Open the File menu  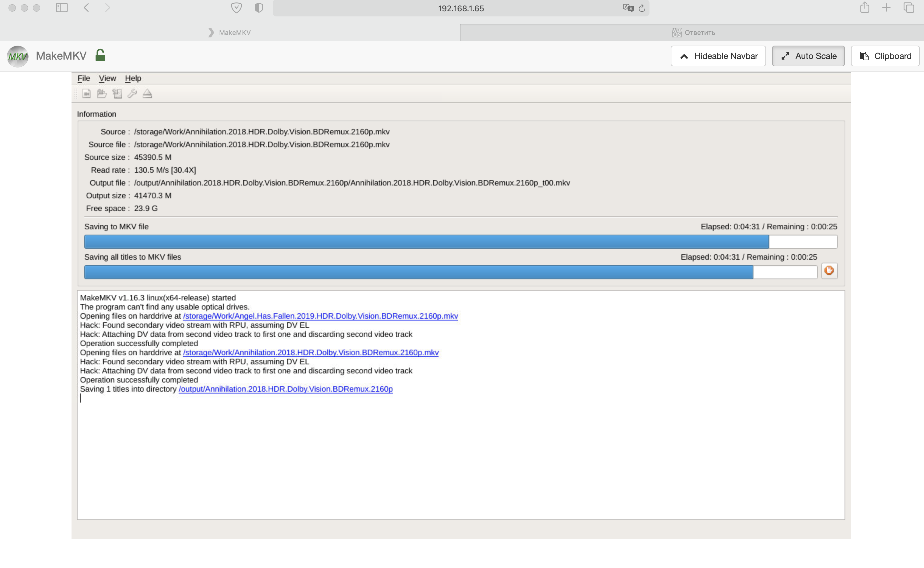point(83,78)
